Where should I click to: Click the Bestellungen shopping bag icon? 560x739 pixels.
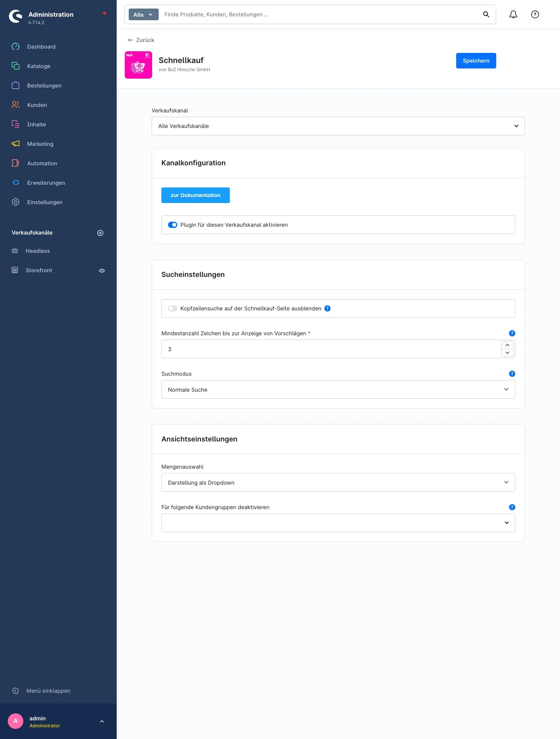[x=16, y=86]
